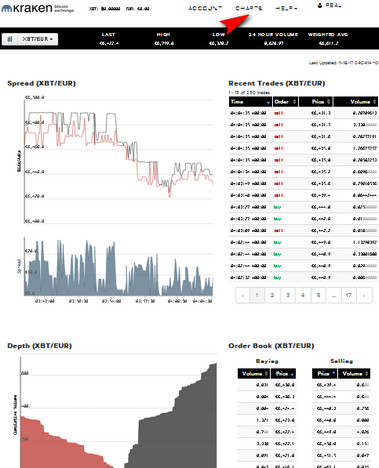Viewport: 379px width, 468px height.
Task: Sort Selling order book by Volume
Action: click(354, 373)
